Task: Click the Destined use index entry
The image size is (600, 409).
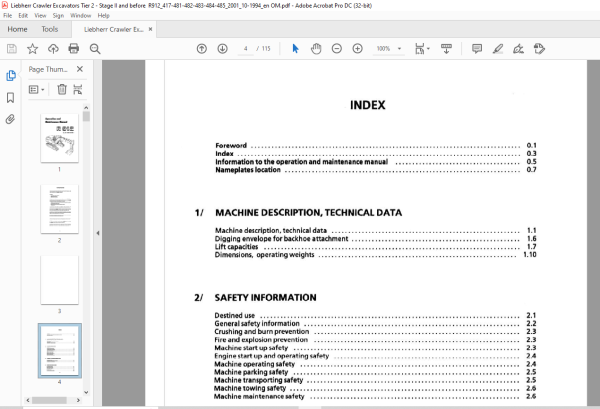Action: (375, 315)
